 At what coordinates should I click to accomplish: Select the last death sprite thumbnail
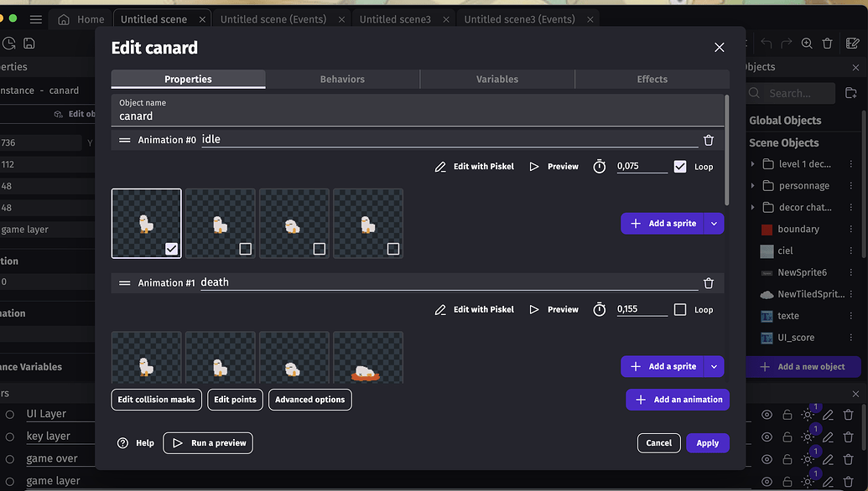tap(367, 357)
